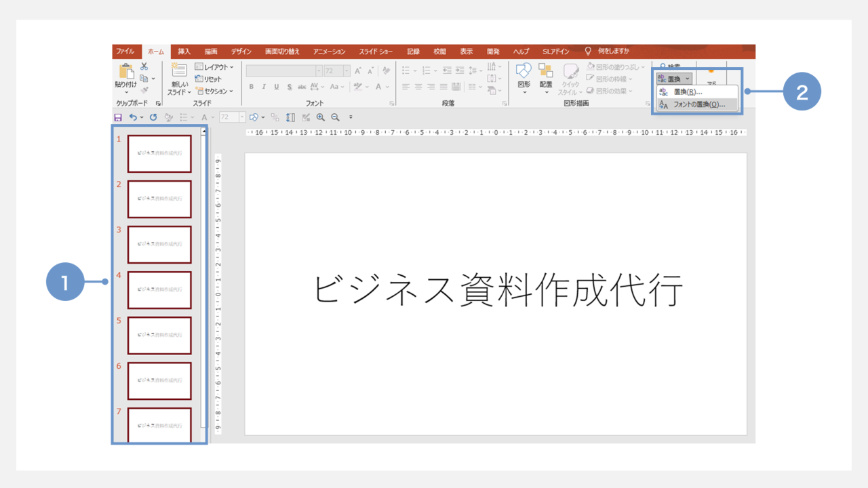Toggle Underline formatting

(x=277, y=87)
